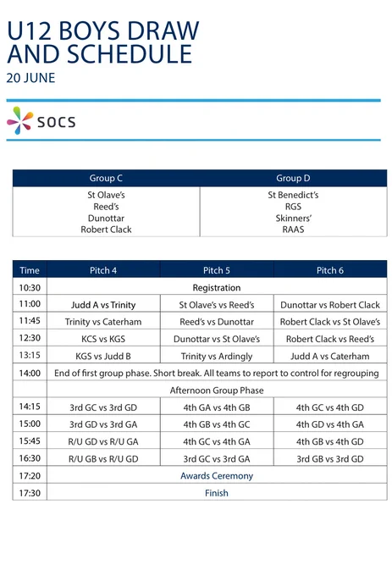The height and width of the screenshot is (576, 392).
Task: Select the R/U GB vs R/U GD match
Action: coord(103,459)
